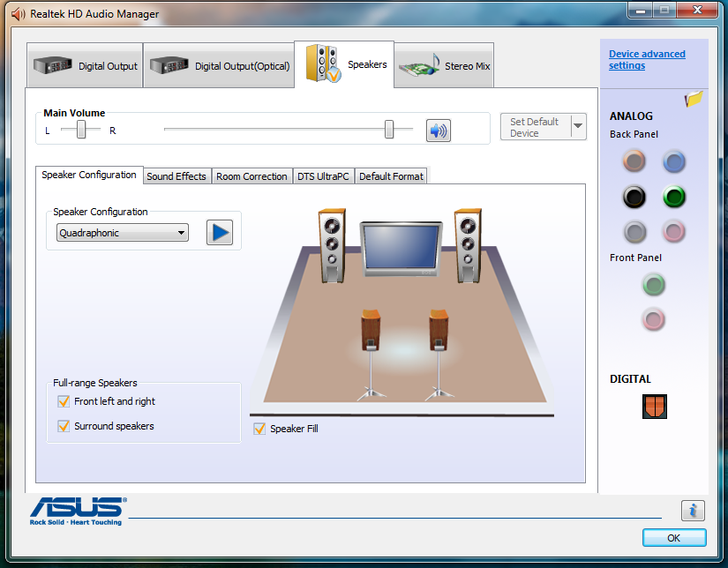Switch to the Stereo Mix tab
728x568 pixels.
pos(444,65)
